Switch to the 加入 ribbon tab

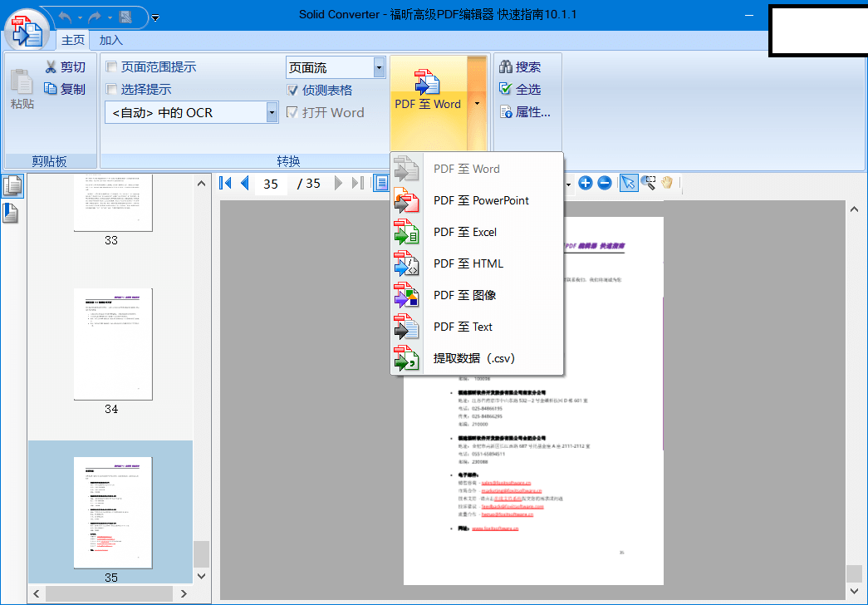click(x=110, y=41)
